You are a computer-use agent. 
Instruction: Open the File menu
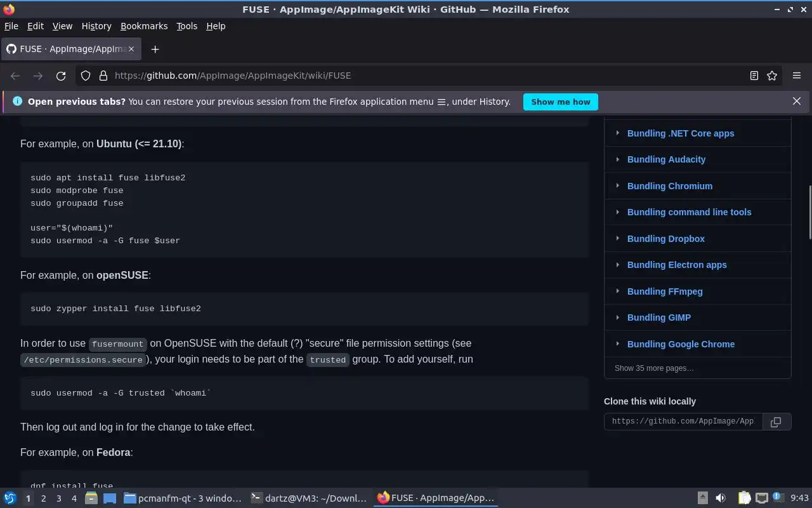(x=11, y=26)
